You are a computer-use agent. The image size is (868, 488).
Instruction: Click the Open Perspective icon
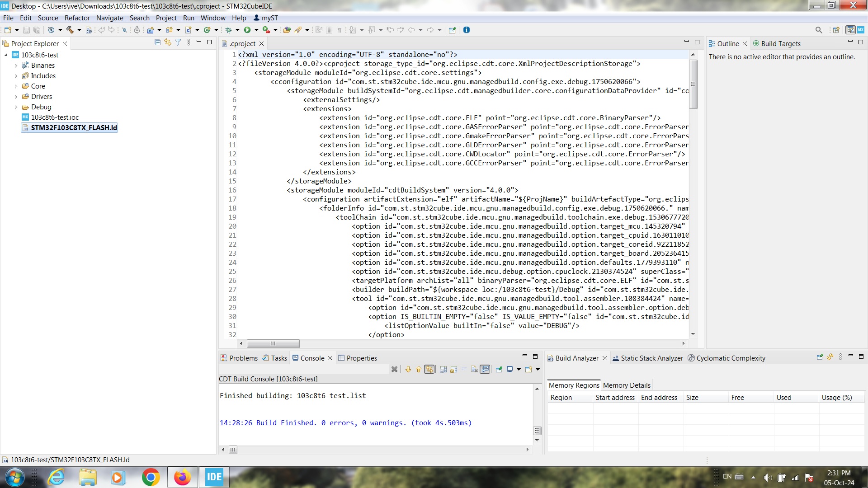point(836,30)
